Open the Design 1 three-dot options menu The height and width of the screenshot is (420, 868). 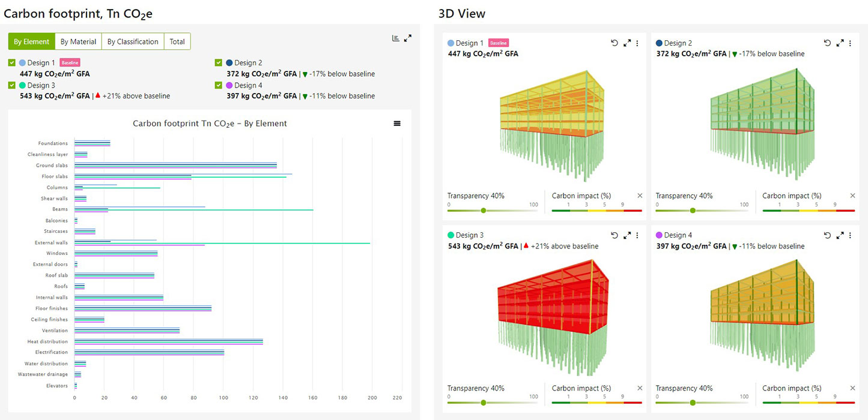637,43
